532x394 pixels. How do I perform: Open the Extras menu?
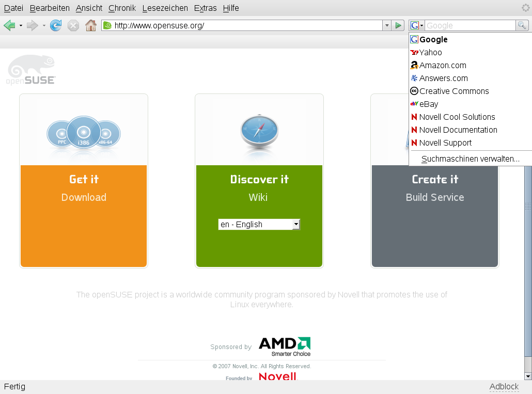click(x=205, y=8)
